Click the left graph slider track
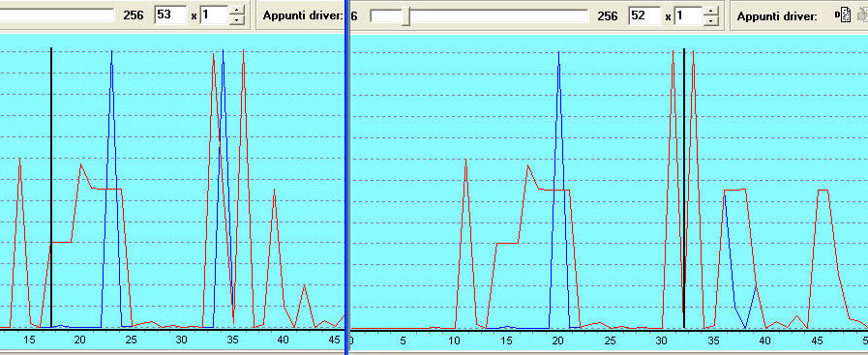868x355 pixels. pos(55,15)
